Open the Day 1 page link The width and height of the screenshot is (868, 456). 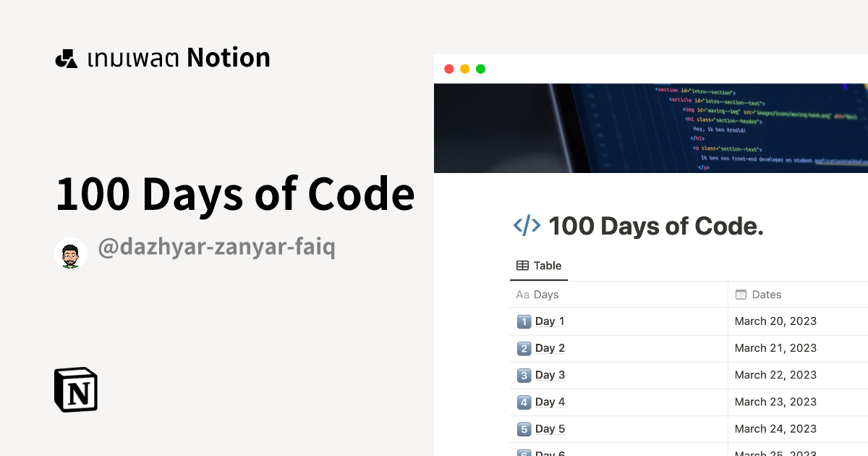coord(550,321)
